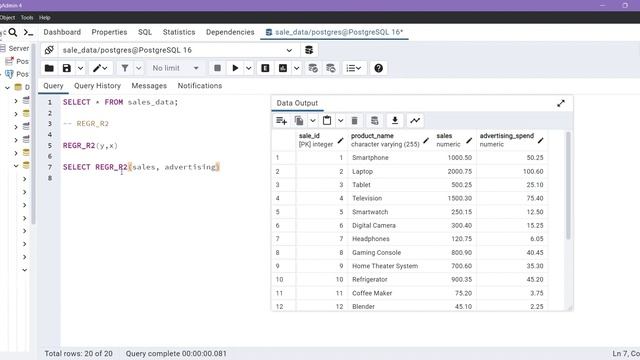Screen dimensions: 640x360
Task: Maximize the Data Output panel using arrows icon
Action: (x=561, y=103)
